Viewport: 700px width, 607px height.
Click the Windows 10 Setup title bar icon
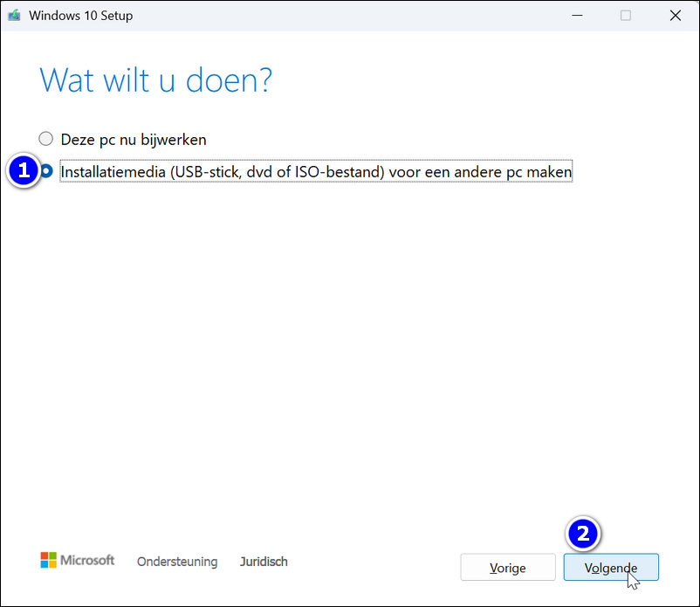point(14,16)
